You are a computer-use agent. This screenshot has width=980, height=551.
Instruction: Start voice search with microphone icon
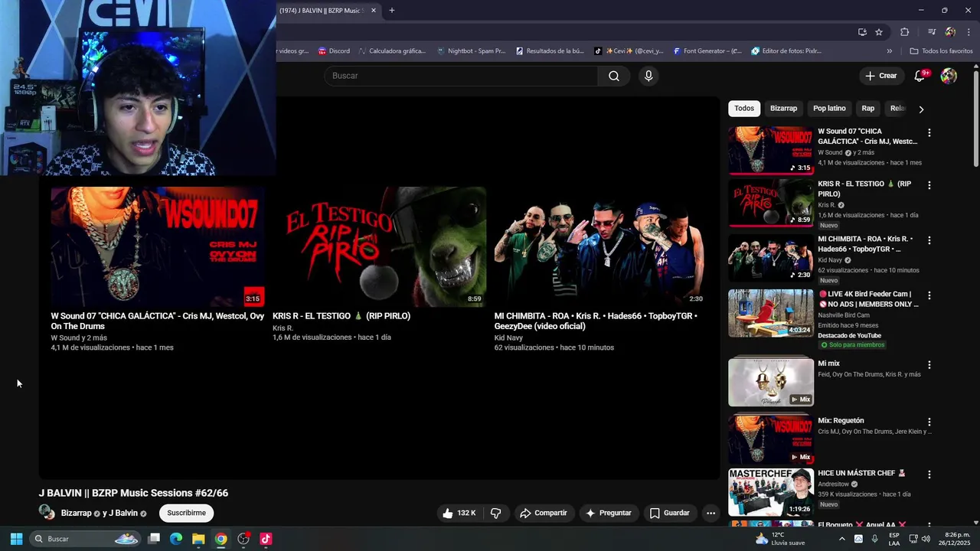(648, 76)
